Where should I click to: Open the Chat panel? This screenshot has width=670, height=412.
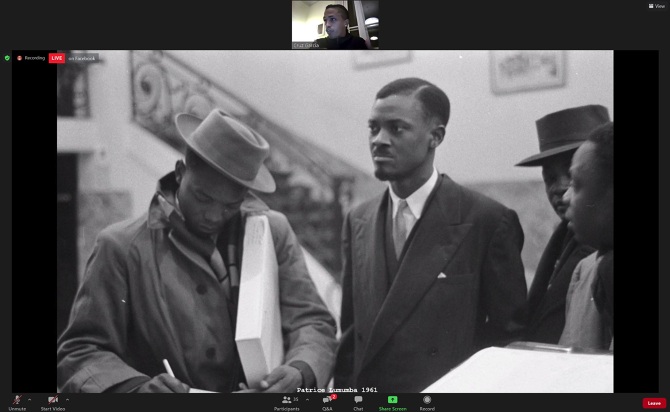(x=358, y=400)
